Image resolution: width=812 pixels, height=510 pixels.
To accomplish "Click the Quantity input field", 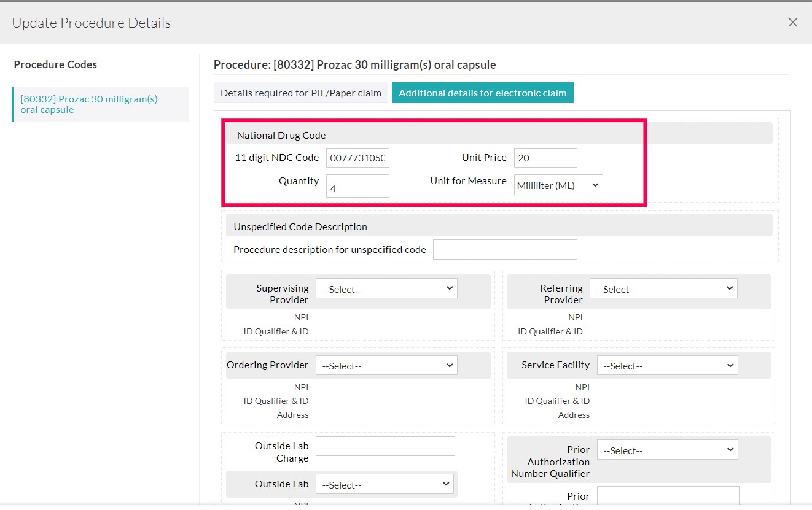I will [357, 186].
